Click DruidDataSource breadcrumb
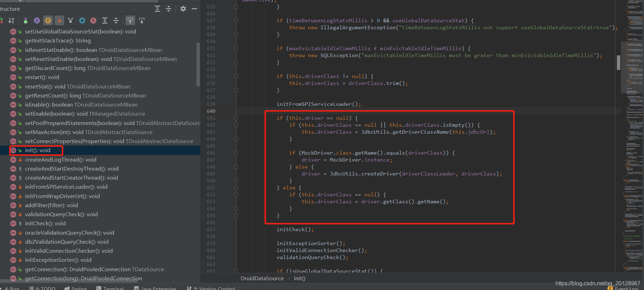644x290 pixels. [x=262, y=279]
